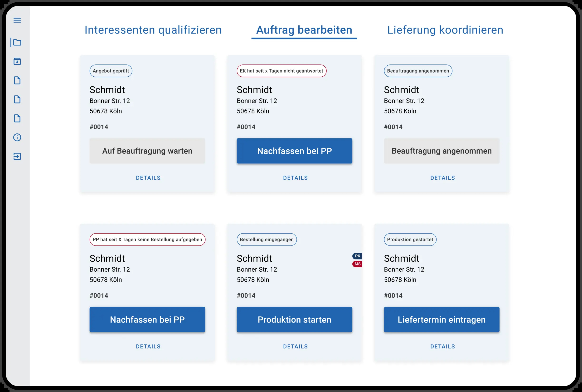Select the folder icon in sidebar
This screenshot has width=582, height=392.
(17, 42)
